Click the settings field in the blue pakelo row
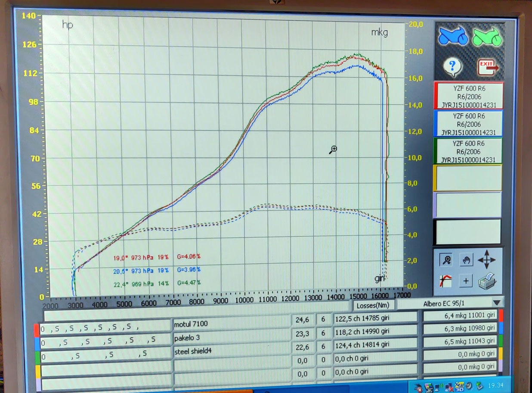 [105, 341]
